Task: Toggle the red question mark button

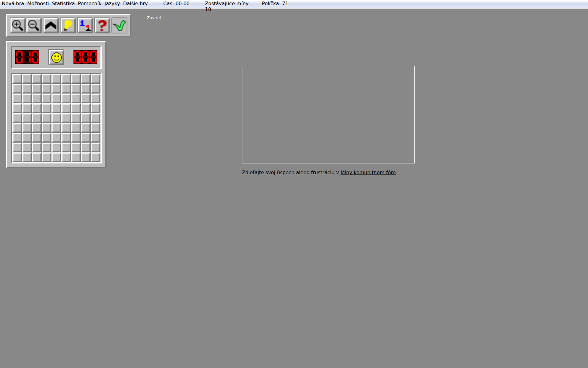Action: point(102,25)
